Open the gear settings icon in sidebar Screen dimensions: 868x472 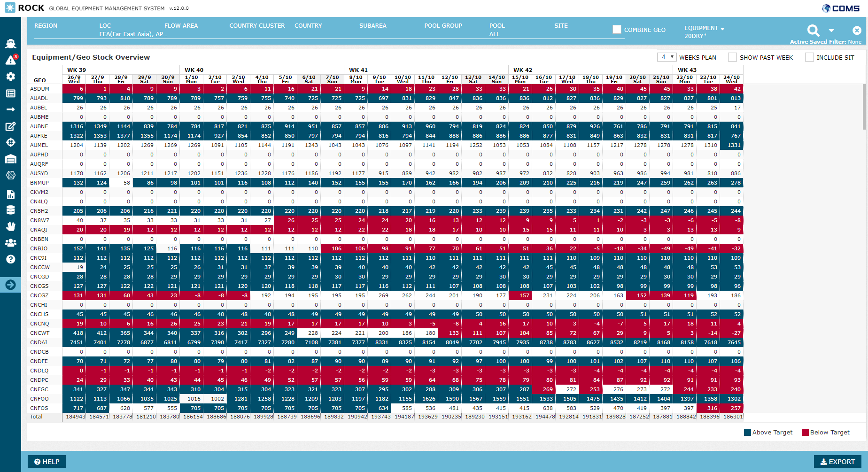10,77
